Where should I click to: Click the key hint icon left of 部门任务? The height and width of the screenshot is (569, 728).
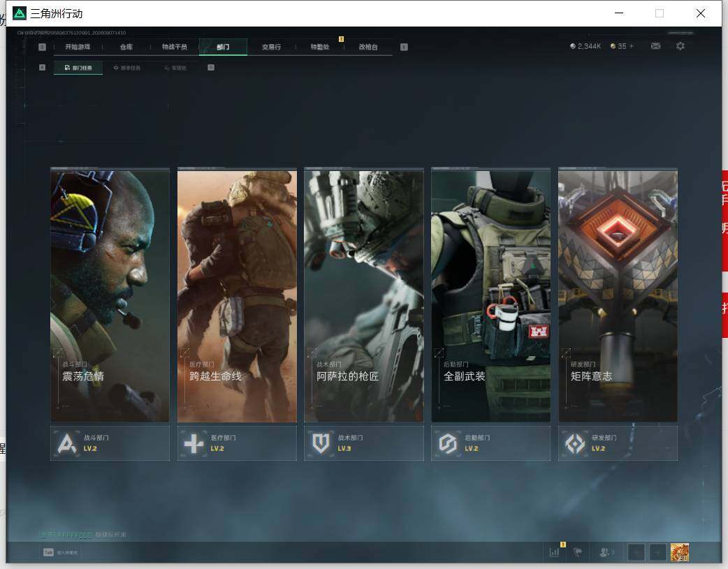42,67
